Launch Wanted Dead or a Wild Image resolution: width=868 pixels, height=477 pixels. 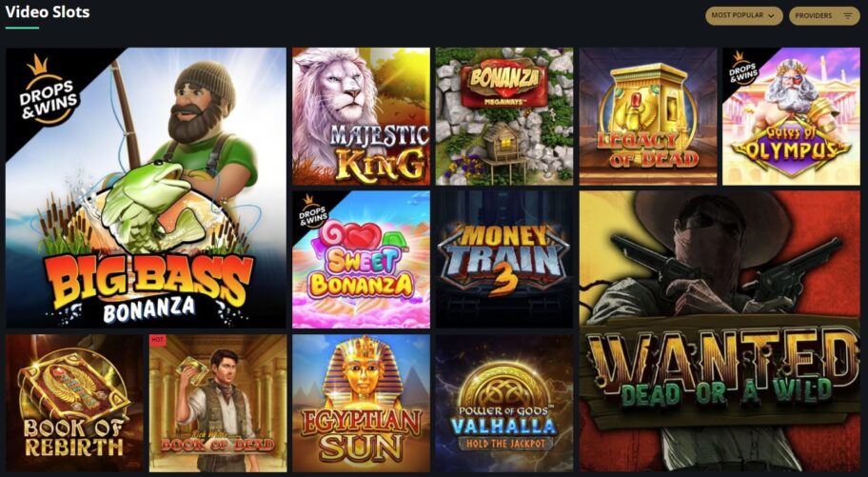click(720, 331)
